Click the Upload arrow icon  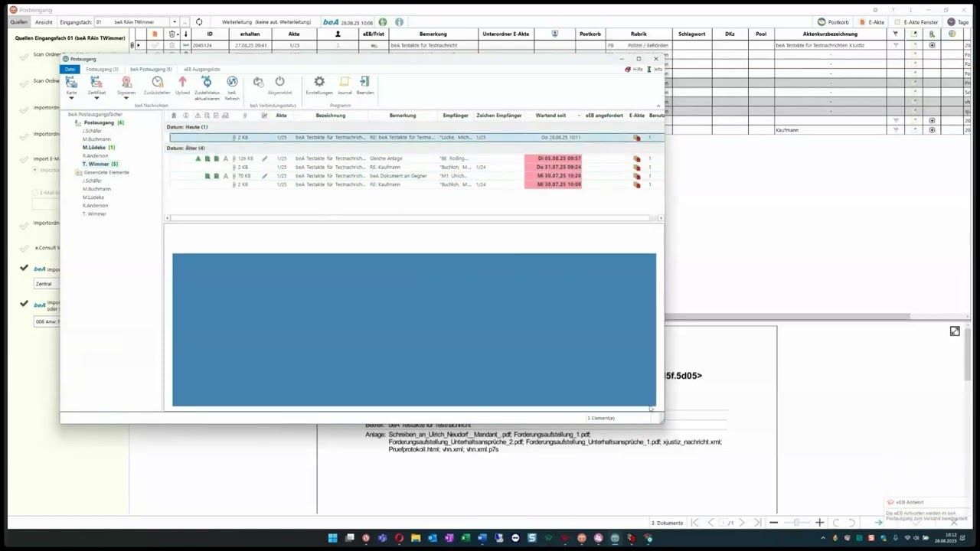182,82
